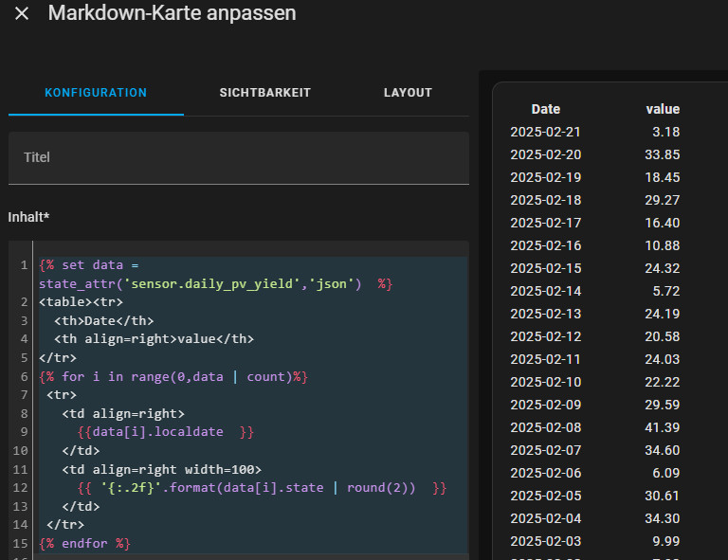Viewport: 728px width, 560px height.
Task: Click the value 30.61 in preview
Action: coord(663,496)
